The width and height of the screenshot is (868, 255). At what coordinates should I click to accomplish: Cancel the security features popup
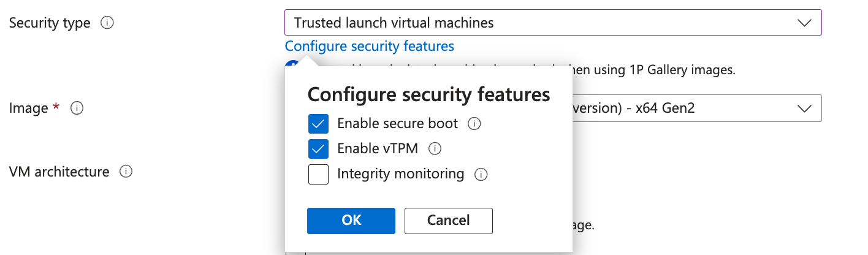tap(448, 221)
